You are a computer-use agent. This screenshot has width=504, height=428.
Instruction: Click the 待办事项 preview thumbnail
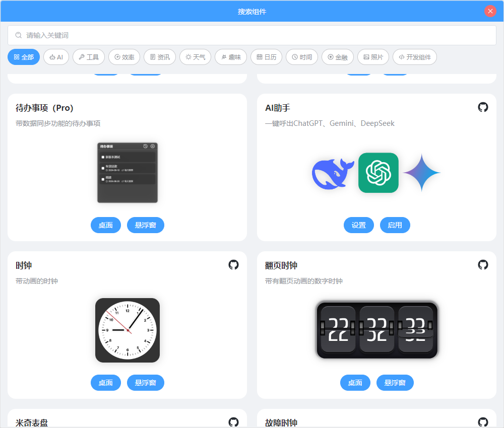(x=128, y=173)
